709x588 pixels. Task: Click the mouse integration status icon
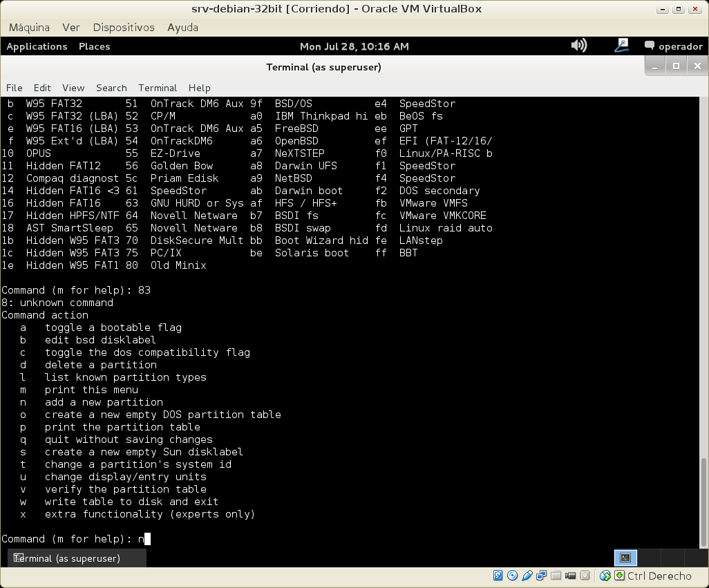pyautogui.click(x=605, y=576)
